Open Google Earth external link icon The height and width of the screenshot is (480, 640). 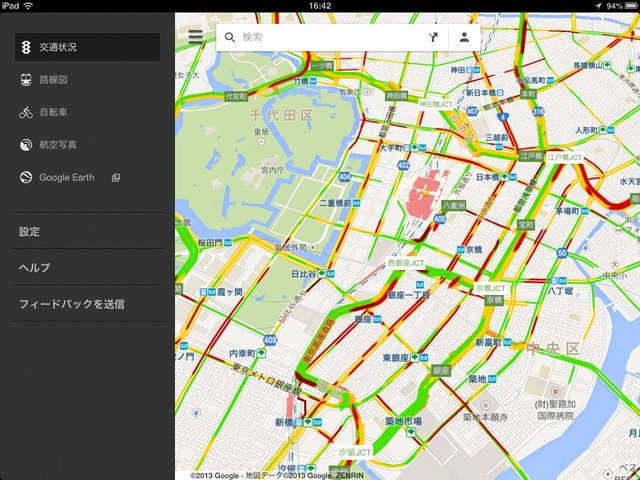[116, 178]
